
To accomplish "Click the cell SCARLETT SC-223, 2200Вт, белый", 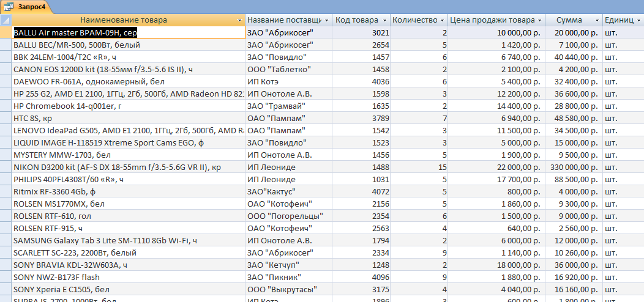I will [129, 252].
